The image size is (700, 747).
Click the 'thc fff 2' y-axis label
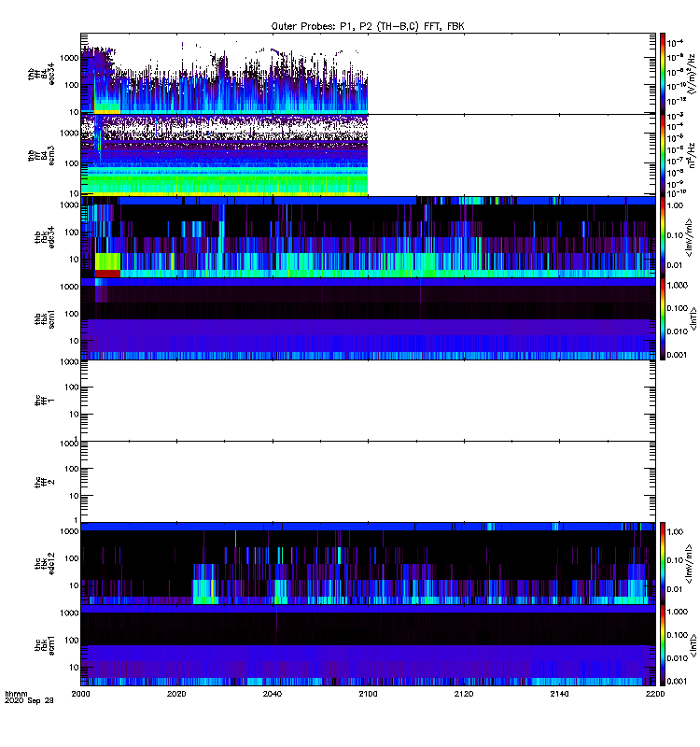coord(45,482)
